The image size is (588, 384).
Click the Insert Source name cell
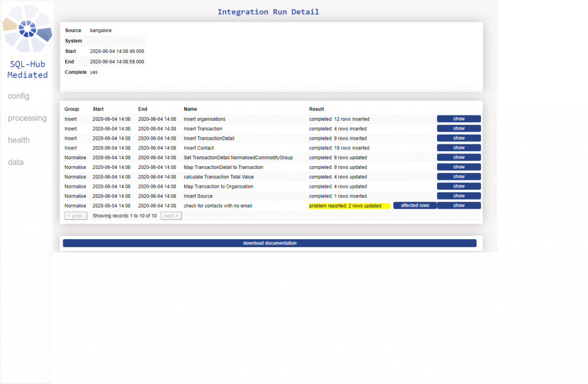198,197
